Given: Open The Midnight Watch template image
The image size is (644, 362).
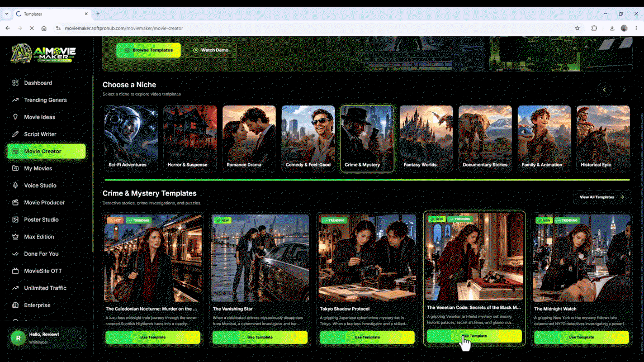Looking at the screenshot, I should pos(581,258).
